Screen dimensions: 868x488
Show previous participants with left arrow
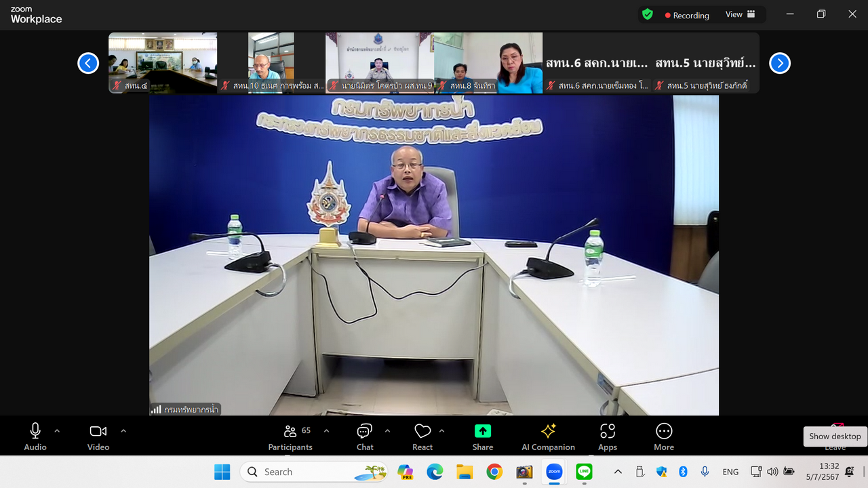[x=88, y=63]
